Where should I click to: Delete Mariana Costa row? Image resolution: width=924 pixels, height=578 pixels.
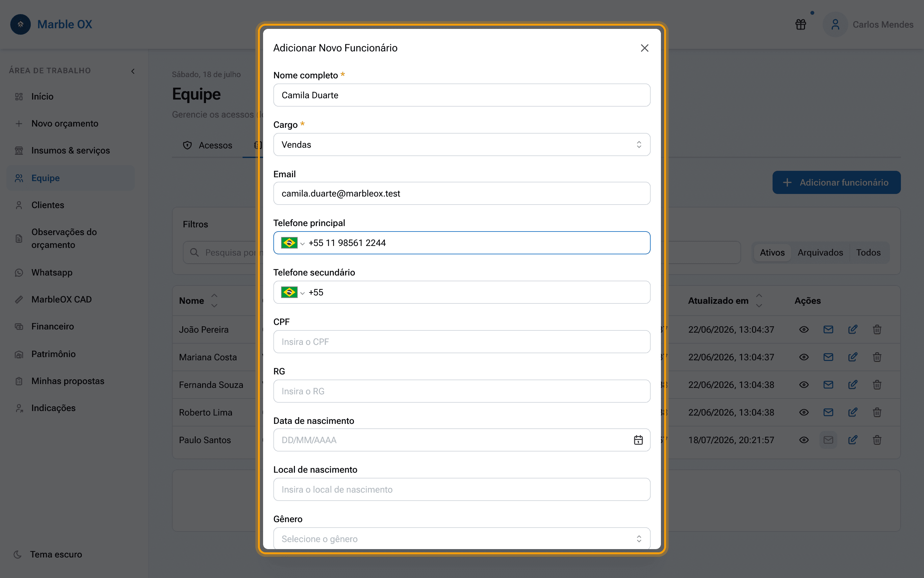[x=877, y=357]
